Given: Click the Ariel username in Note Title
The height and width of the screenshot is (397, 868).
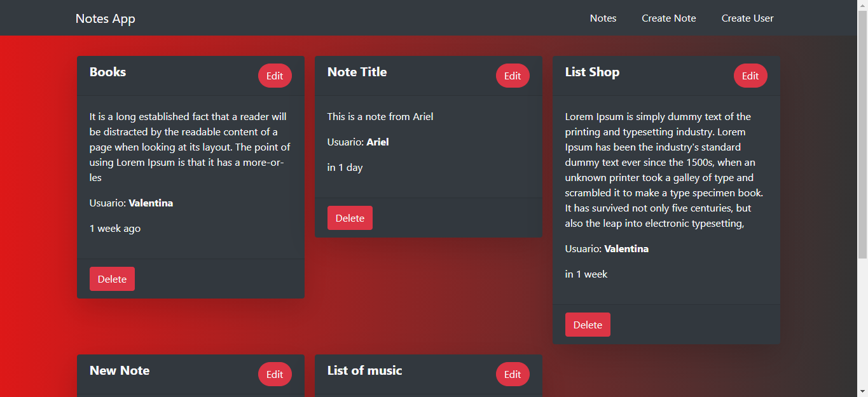Looking at the screenshot, I should pyautogui.click(x=378, y=142).
